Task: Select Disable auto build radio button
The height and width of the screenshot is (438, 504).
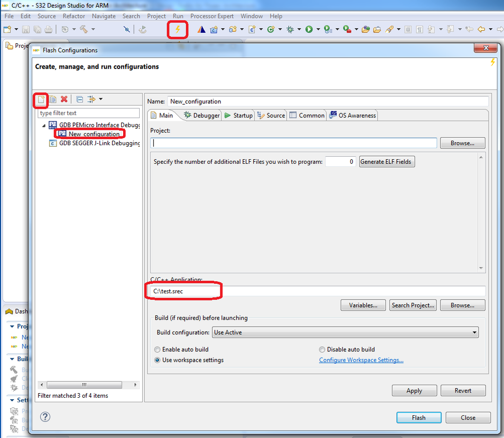Action: point(322,349)
